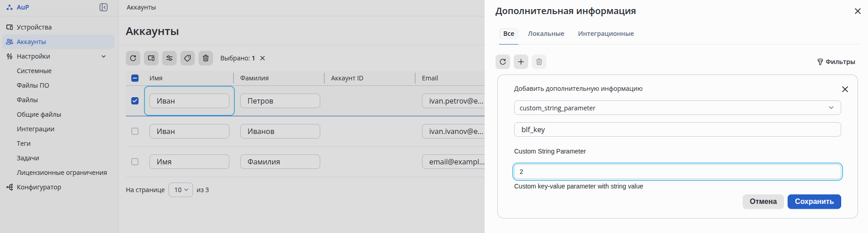
Task: Clear selection with X next to Выбрано: 1
Action: (263, 58)
